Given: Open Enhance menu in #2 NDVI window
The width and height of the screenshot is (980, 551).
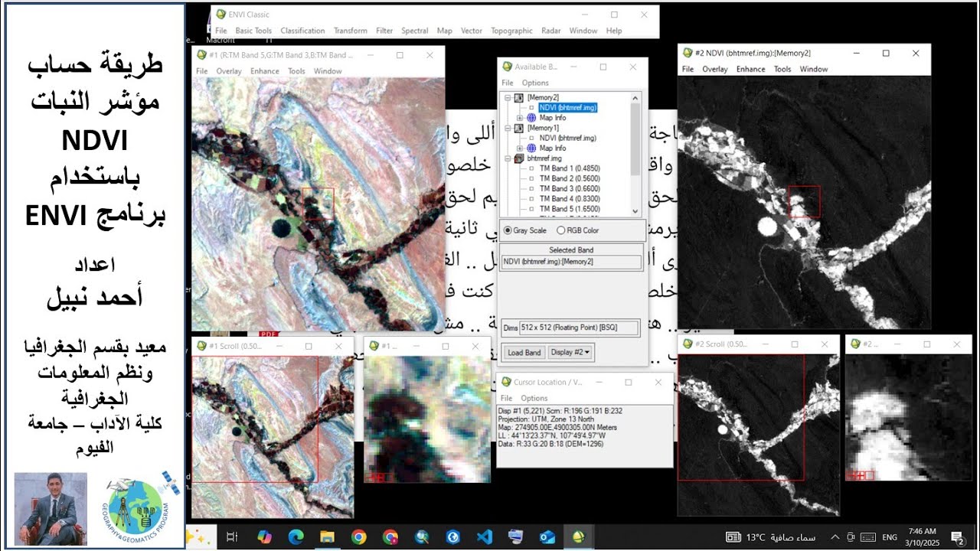Looking at the screenshot, I should pyautogui.click(x=751, y=69).
